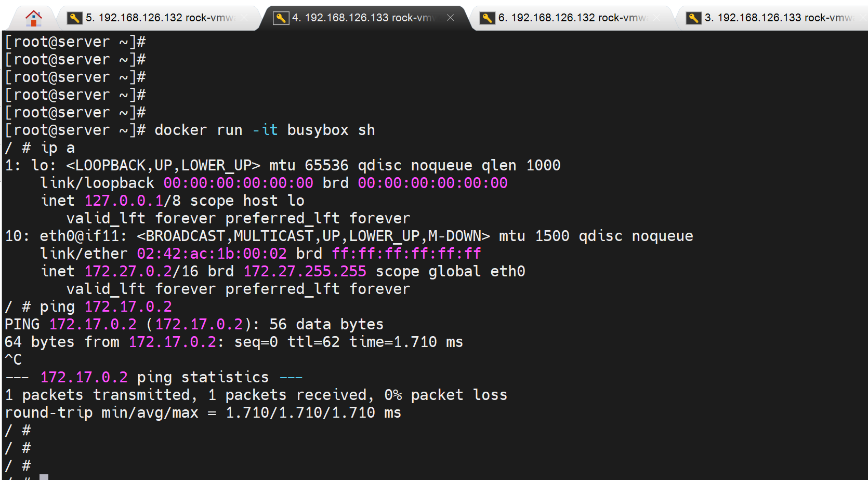The image size is (868, 480).
Task: Click the key icon on session tab 6
Action: tap(487, 18)
